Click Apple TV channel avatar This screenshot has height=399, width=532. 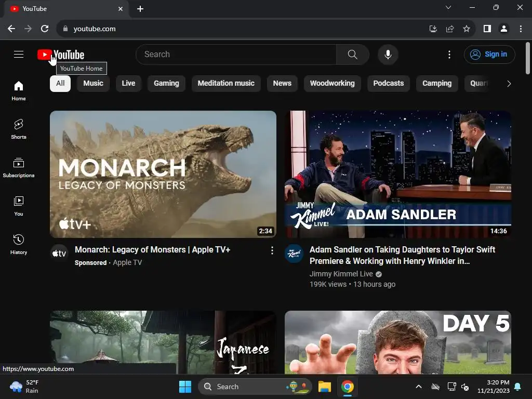(59, 254)
